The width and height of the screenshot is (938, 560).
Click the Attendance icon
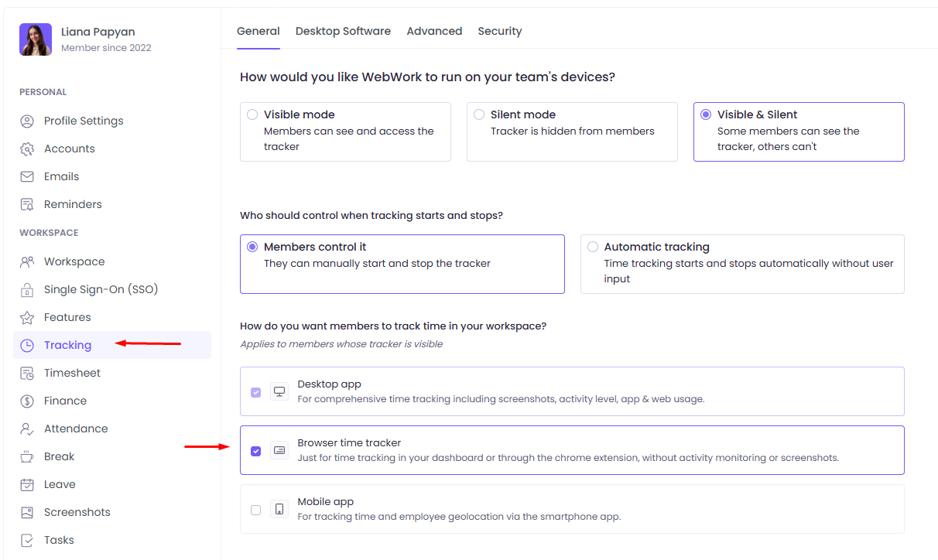[x=26, y=428]
